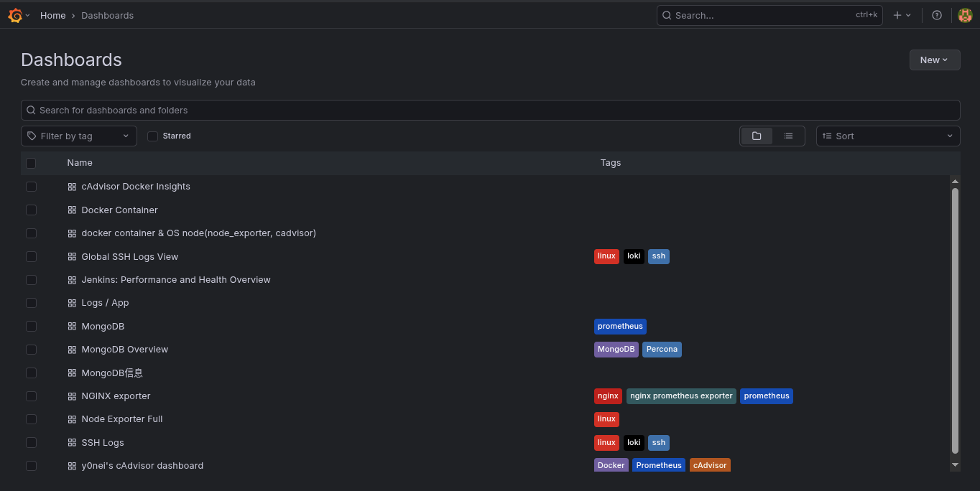
Task: Open the Filter by tag dropdown
Action: pos(78,136)
